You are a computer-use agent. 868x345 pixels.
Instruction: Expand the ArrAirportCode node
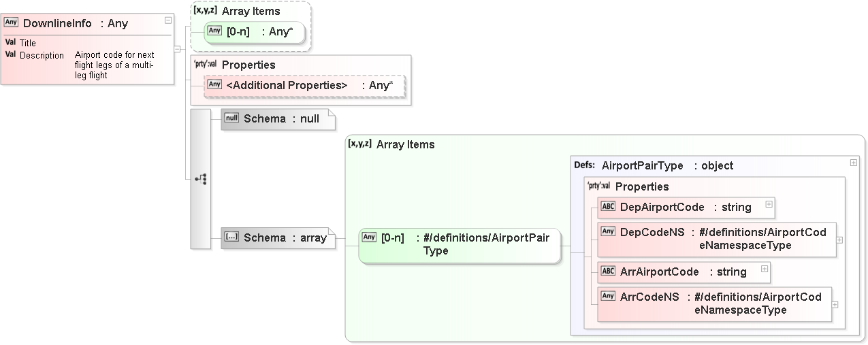(x=765, y=268)
